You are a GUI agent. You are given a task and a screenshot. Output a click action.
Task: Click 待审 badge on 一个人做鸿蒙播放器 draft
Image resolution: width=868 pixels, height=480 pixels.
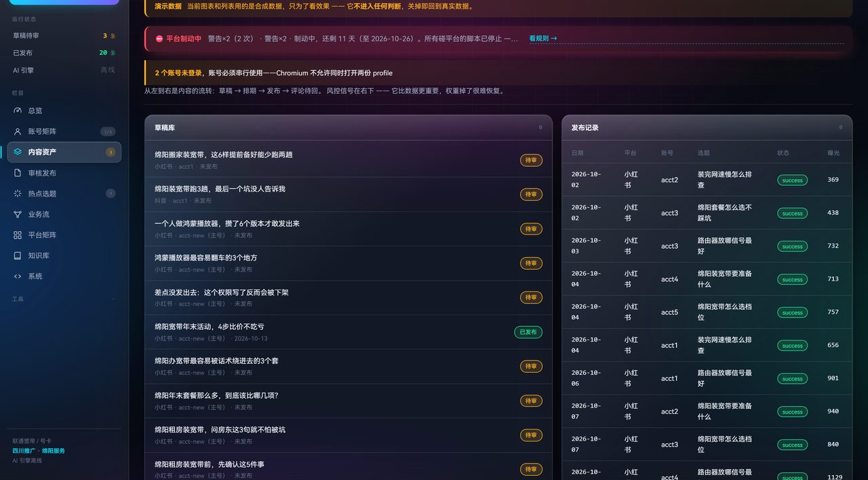point(531,229)
